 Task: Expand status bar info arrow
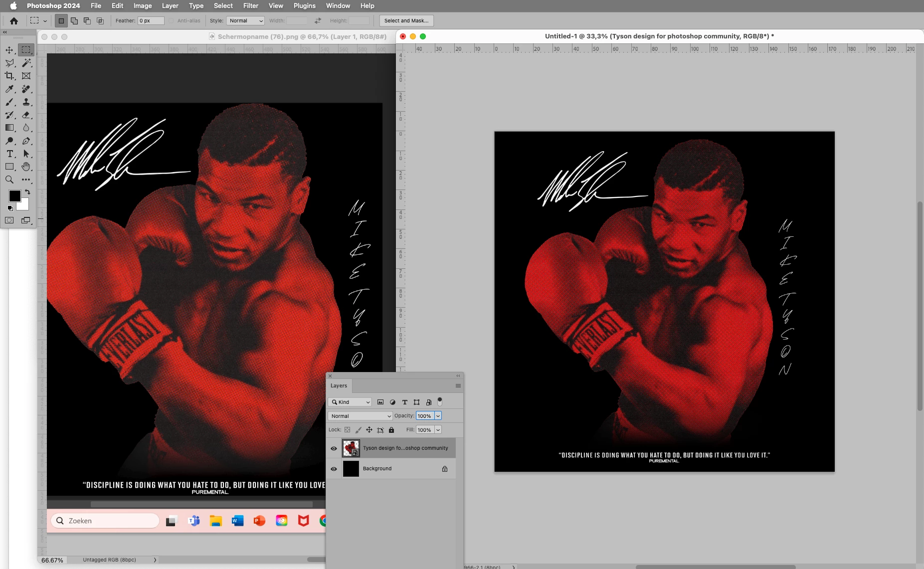(155, 560)
